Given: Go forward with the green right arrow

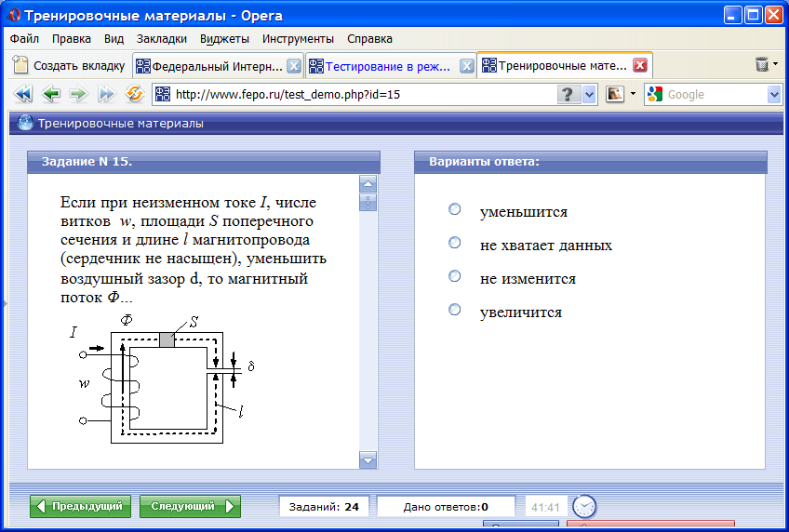Looking at the screenshot, I should pyautogui.click(x=78, y=94).
